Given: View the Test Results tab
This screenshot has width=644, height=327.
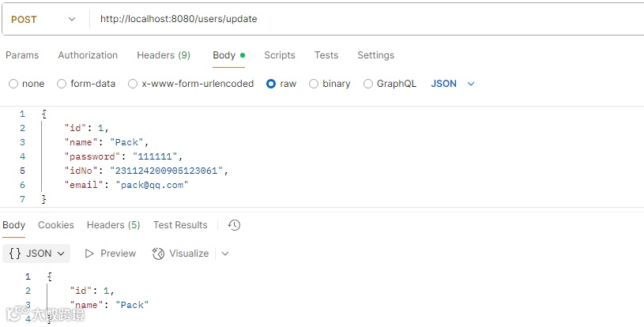Looking at the screenshot, I should click(180, 225).
